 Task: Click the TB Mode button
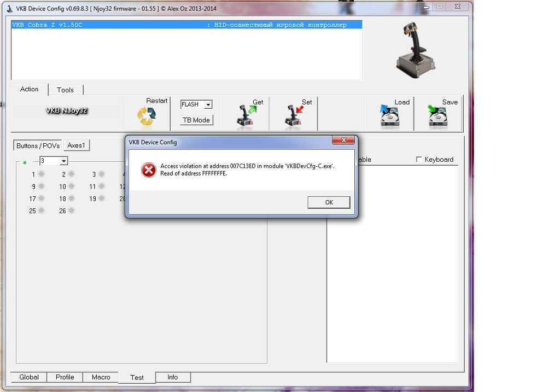196,120
